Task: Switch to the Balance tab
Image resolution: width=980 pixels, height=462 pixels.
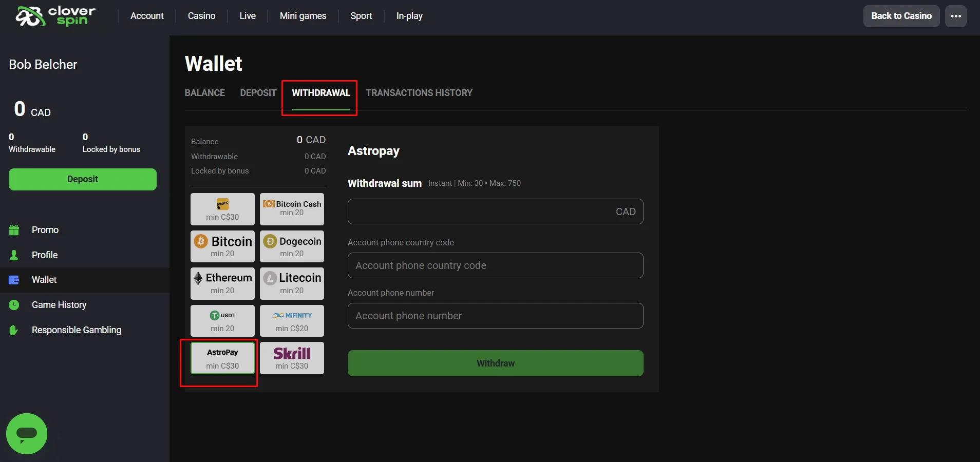Action: [x=205, y=93]
